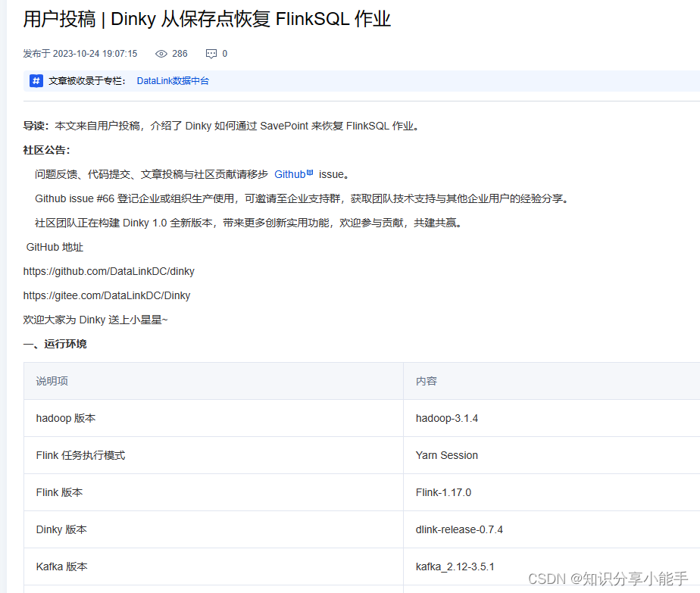The width and height of the screenshot is (700, 593).
Task: Click the comment count 0
Action: (x=224, y=54)
